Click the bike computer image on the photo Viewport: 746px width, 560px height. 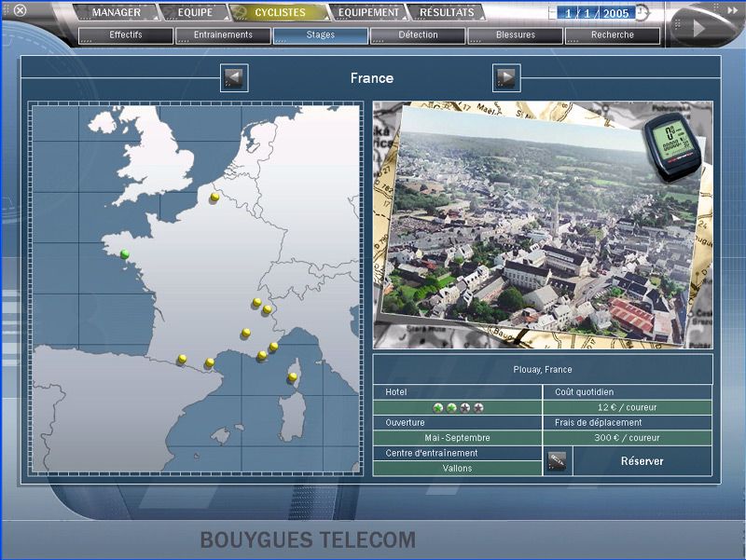point(672,146)
